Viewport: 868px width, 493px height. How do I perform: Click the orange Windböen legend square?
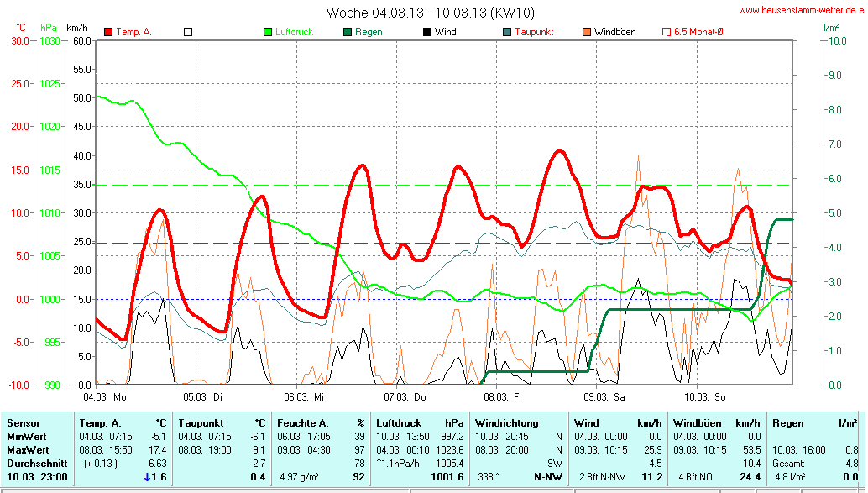click(x=587, y=32)
